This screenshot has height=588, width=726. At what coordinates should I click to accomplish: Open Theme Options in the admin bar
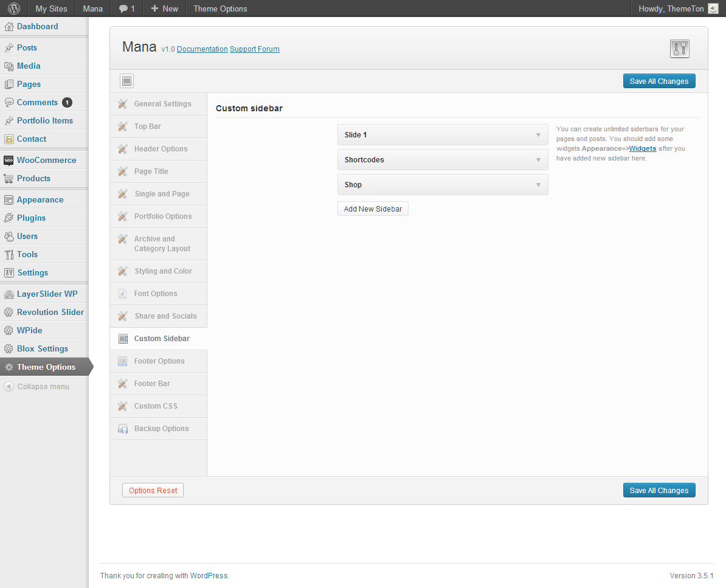click(220, 9)
